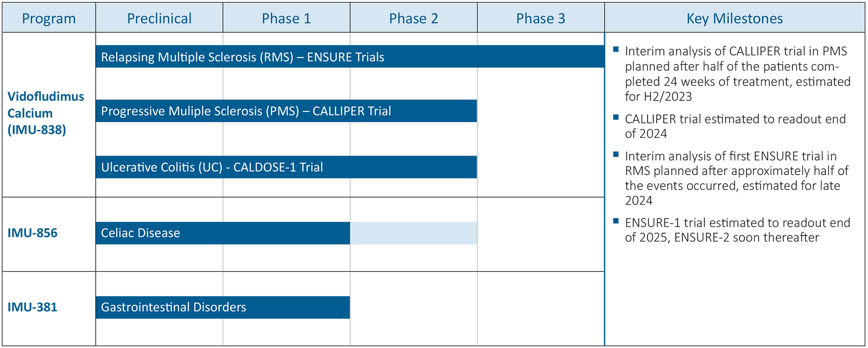Click the bullet next to CALLIPER readout end of 2024

[x=615, y=117]
